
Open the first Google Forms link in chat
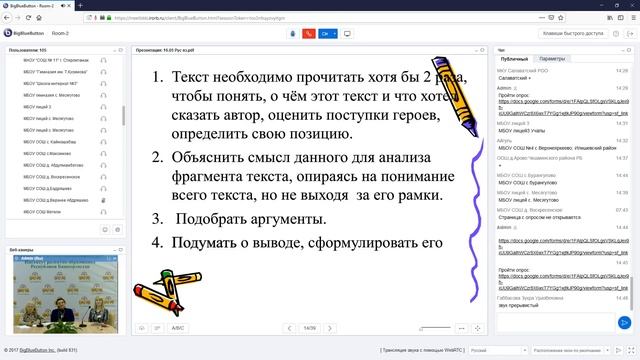(x=563, y=107)
